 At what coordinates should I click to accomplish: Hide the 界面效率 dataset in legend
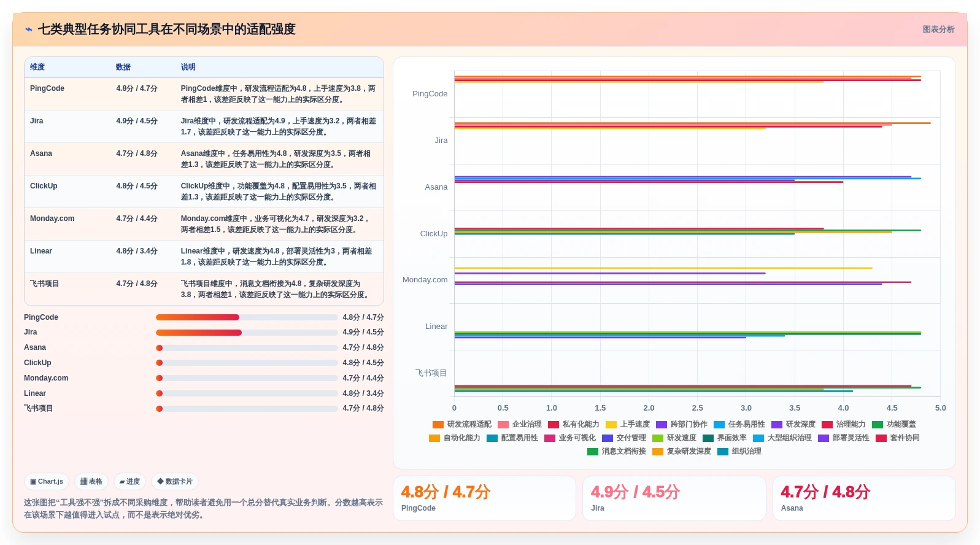[x=725, y=438]
